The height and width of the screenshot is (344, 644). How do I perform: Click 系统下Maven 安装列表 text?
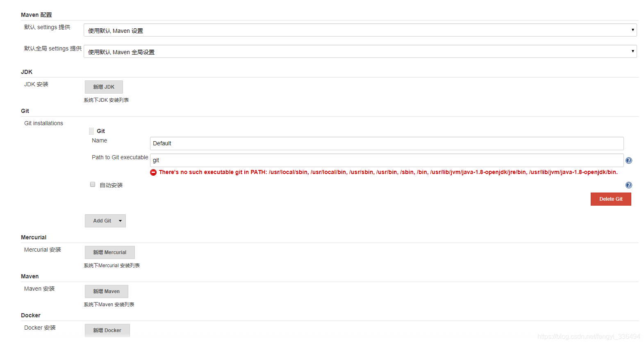tap(109, 305)
